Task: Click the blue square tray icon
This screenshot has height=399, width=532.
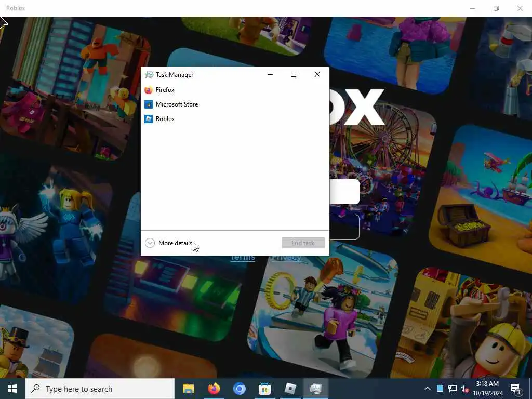Action: pyautogui.click(x=440, y=389)
